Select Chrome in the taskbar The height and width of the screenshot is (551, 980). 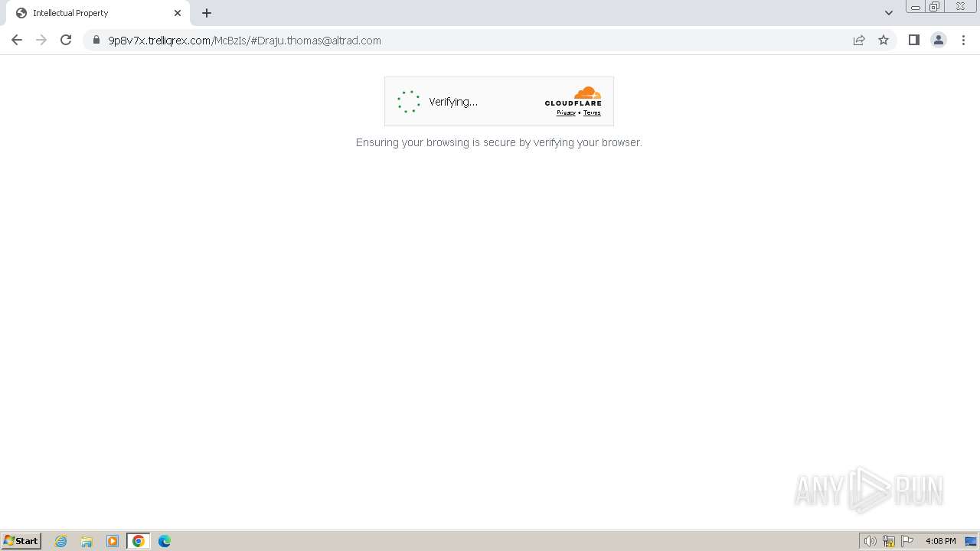click(x=138, y=541)
